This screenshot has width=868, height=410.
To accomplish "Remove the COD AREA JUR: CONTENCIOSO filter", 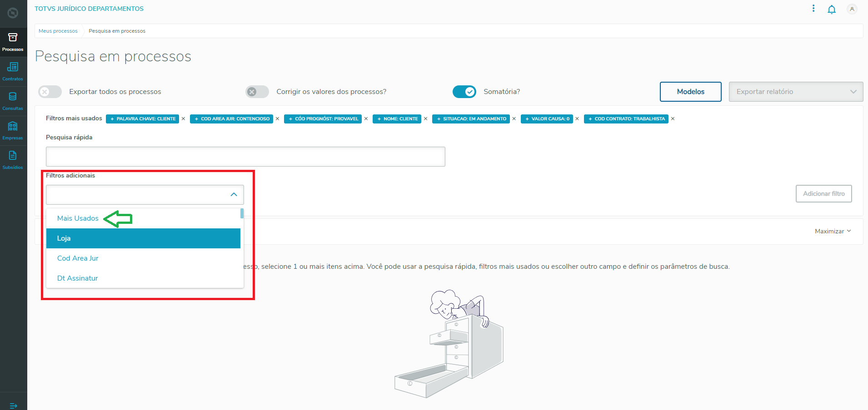I will (278, 119).
